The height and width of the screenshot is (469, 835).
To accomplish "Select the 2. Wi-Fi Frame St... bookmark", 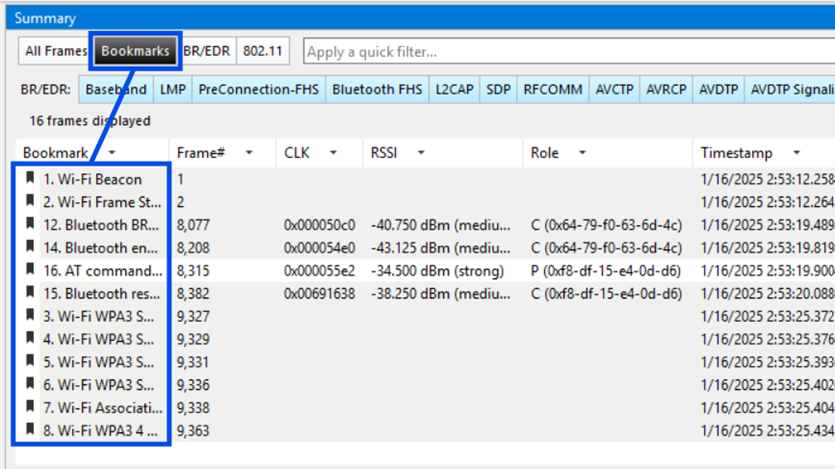I will [102, 202].
